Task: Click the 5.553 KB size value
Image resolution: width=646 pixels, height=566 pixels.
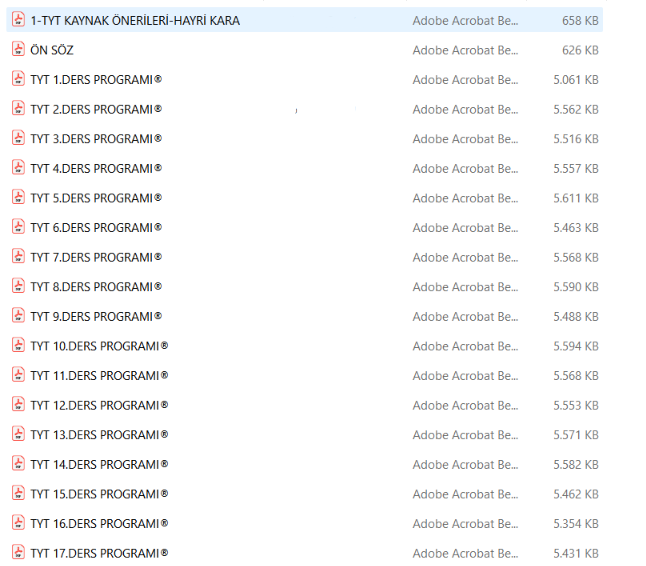Action: [x=576, y=406]
